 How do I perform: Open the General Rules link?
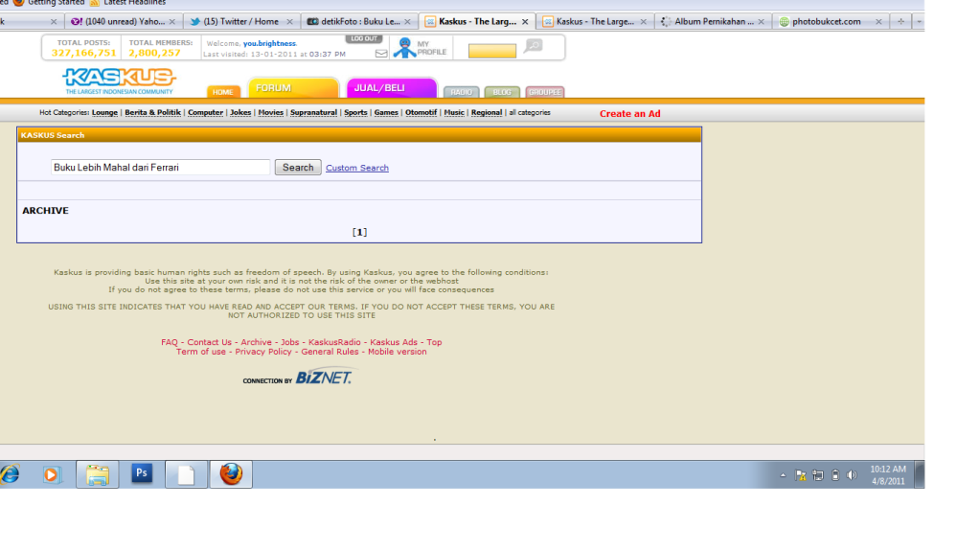[330, 352]
